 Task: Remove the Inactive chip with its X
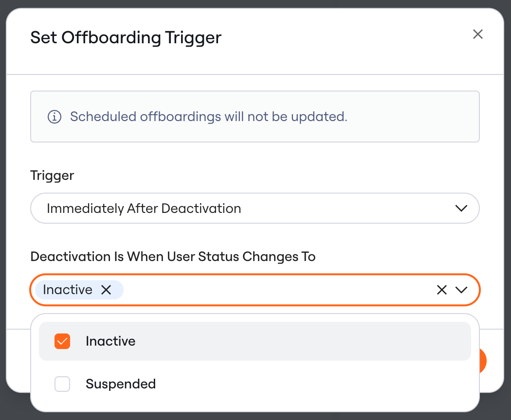click(106, 289)
